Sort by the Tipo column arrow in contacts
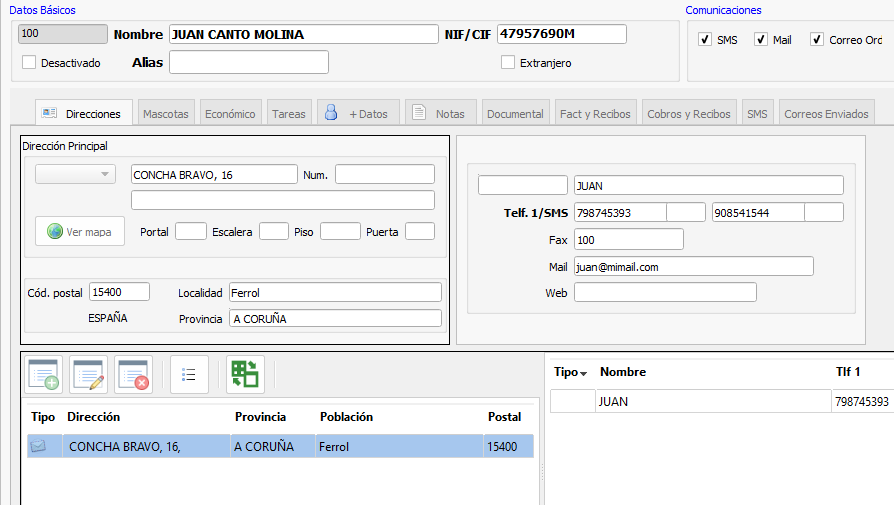 [x=583, y=373]
